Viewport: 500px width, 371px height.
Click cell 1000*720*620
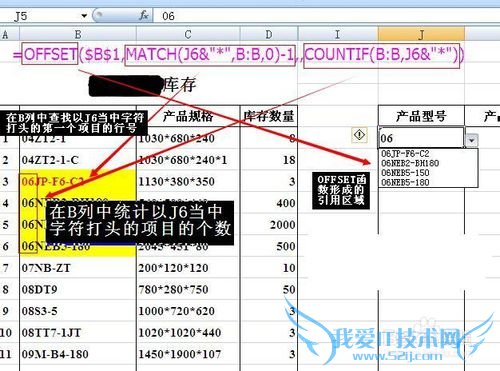(188, 311)
